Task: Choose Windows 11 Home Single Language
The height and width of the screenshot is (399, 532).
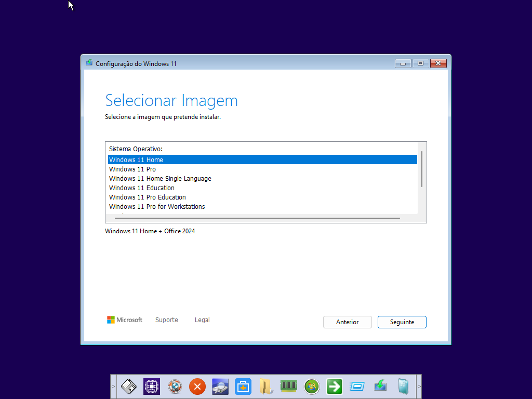Action: tap(262, 179)
